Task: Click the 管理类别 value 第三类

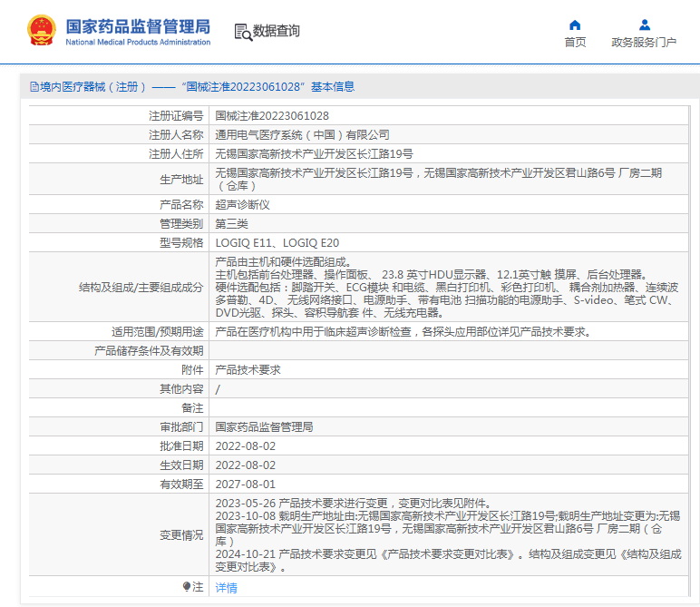Action: click(x=231, y=224)
